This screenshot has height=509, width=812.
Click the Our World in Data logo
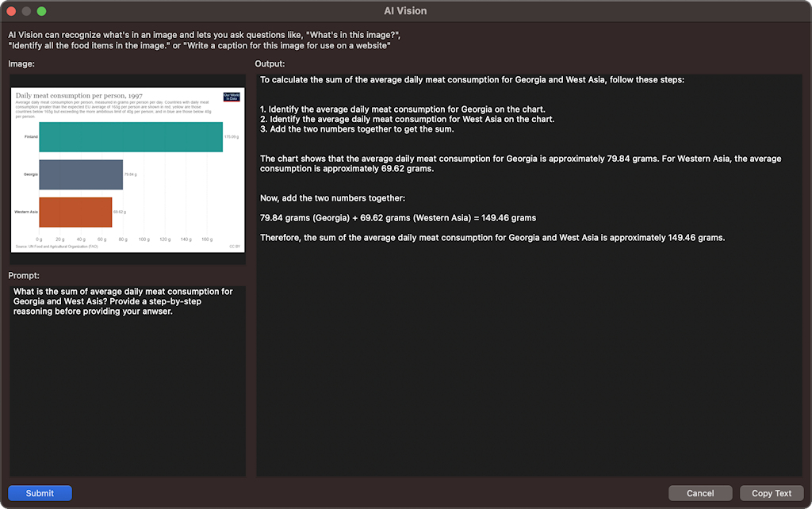coord(231,97)
